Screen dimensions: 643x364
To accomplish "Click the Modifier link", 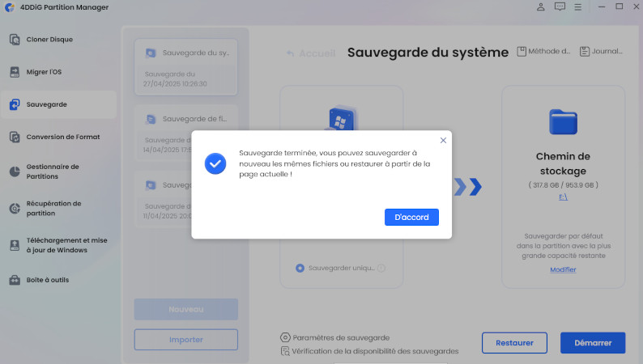I will (x=563, y=269).
